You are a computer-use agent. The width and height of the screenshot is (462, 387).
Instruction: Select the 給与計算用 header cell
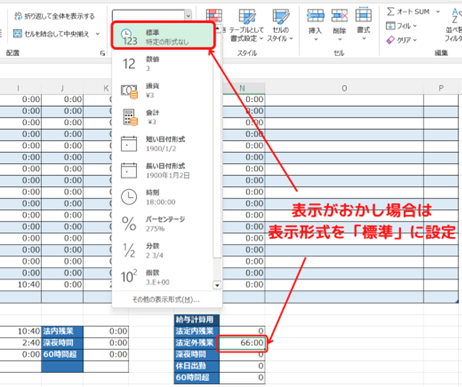click(x=197, y=320)
